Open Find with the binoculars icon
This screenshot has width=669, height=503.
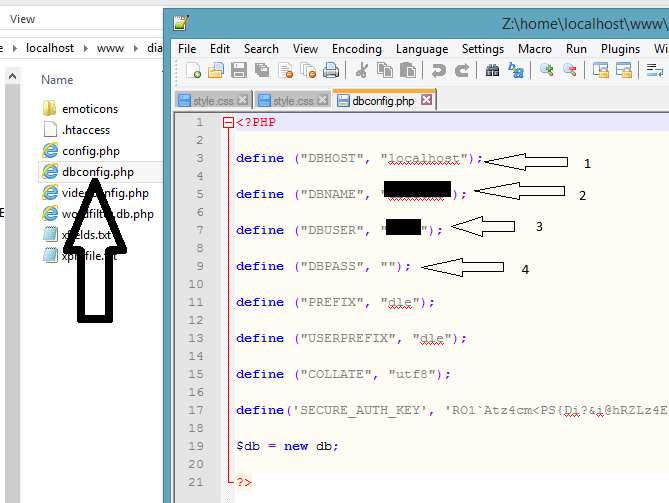click(x=492, y=70)
